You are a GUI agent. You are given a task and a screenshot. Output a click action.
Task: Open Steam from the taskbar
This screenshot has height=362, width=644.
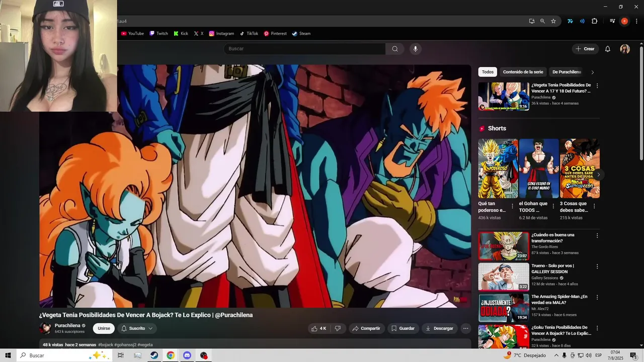(154, 355)
